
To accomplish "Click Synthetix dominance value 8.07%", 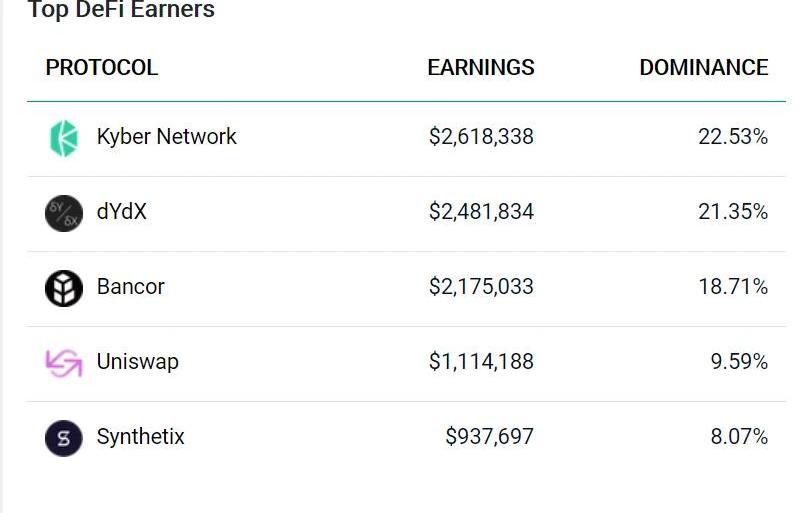I will point(739,437).
